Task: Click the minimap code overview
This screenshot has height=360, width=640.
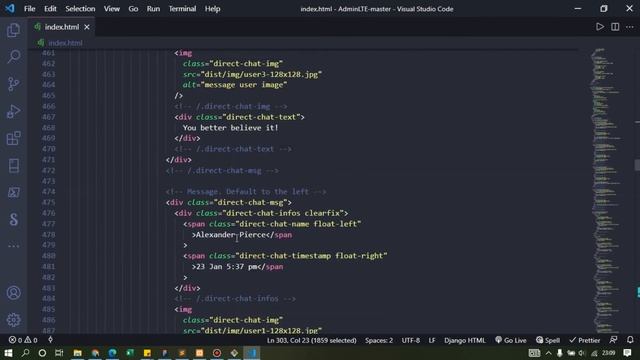Action: click(607, 190)
